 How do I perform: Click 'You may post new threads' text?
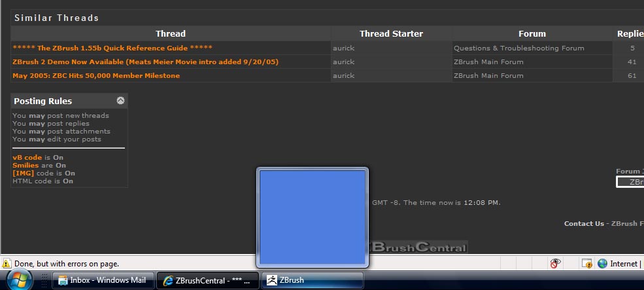pyautogui.click(x=61, y=116)
